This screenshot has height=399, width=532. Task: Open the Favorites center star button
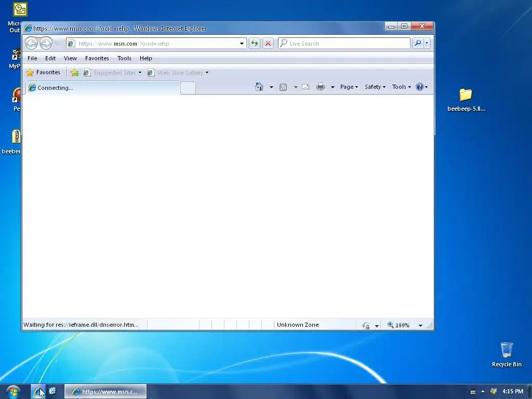(x=43, y=72)
